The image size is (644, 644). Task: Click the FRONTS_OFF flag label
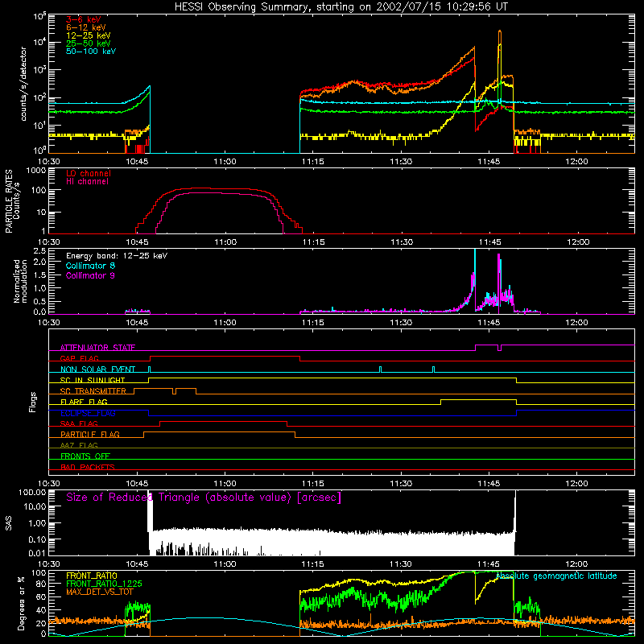pos(85,456)
